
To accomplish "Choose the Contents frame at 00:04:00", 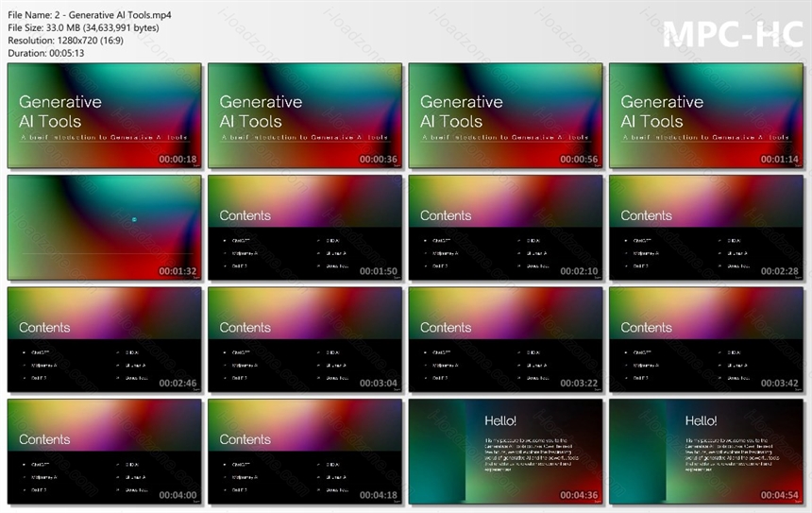I will click(x=105, y=452).
